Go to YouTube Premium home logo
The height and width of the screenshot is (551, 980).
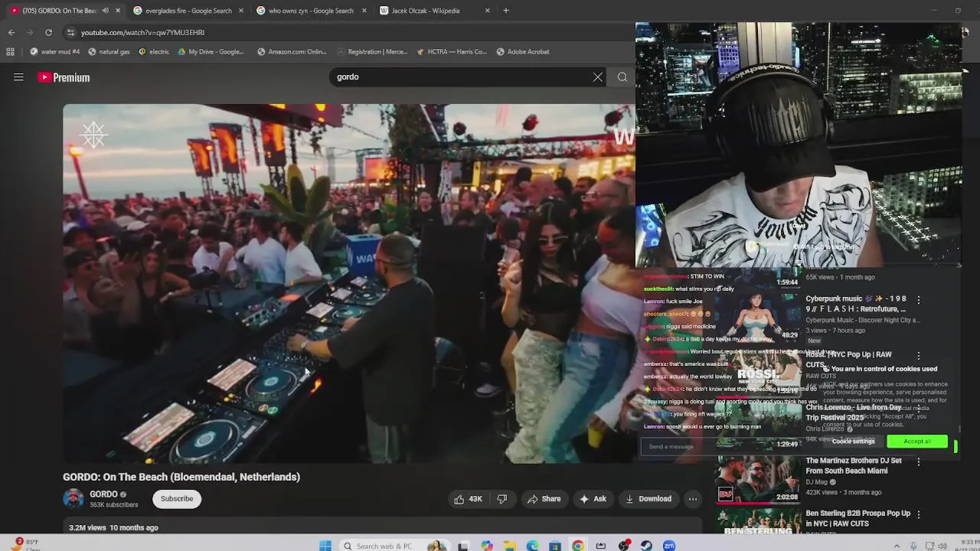64,77
